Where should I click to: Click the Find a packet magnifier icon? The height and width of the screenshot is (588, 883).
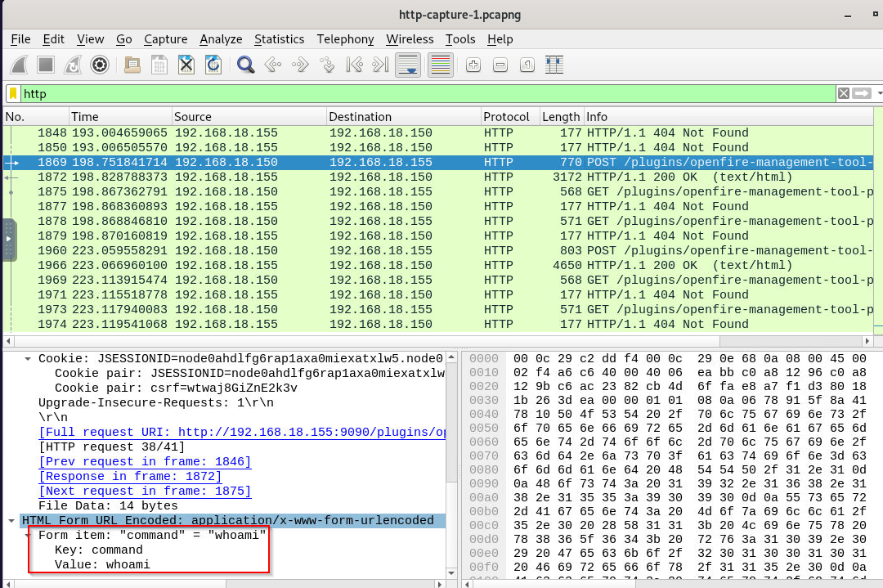click(x=244, y=65)
